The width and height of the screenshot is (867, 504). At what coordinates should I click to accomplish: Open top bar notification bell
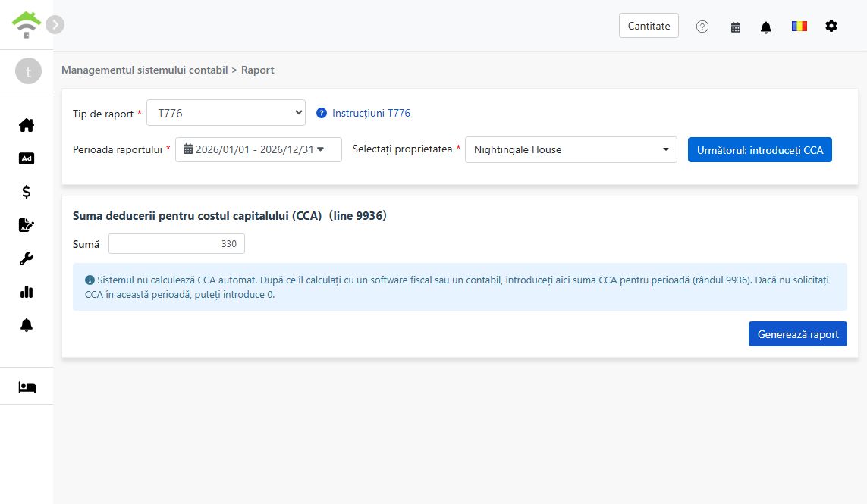[x=766, y=27]
